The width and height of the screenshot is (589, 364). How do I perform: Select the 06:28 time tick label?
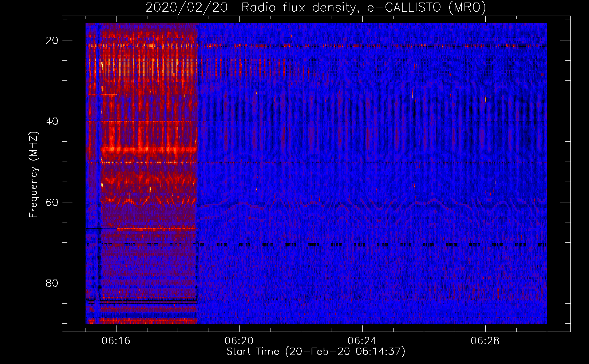(x=485, y=341)
